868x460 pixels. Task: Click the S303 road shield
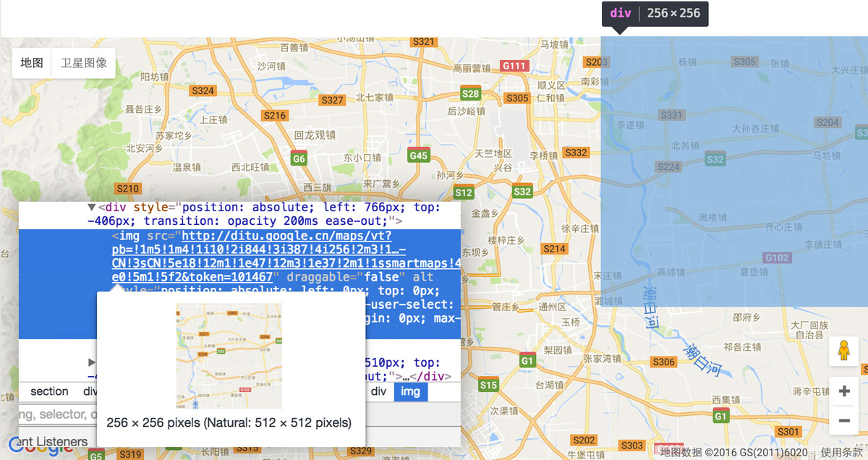(x=632, y=446)
